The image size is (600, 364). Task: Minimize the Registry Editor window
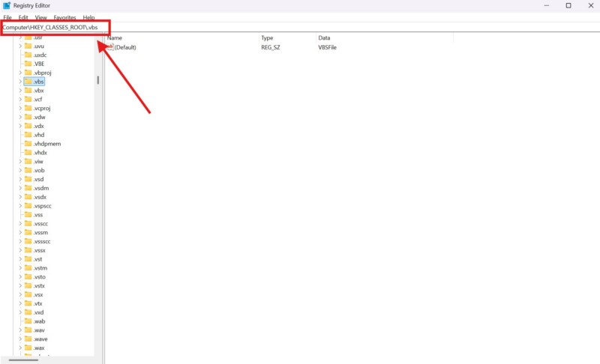pos(547,5)
